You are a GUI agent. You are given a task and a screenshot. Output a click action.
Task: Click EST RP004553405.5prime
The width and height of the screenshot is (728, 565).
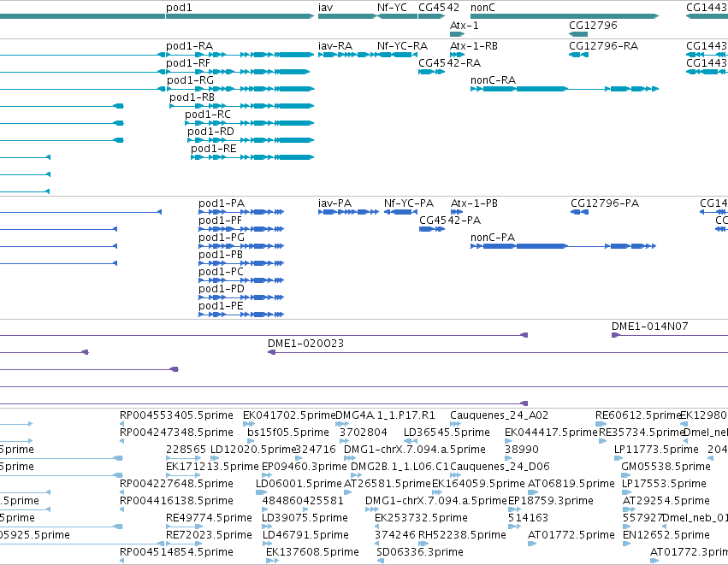pyautogui.click(x=176, y=415)
